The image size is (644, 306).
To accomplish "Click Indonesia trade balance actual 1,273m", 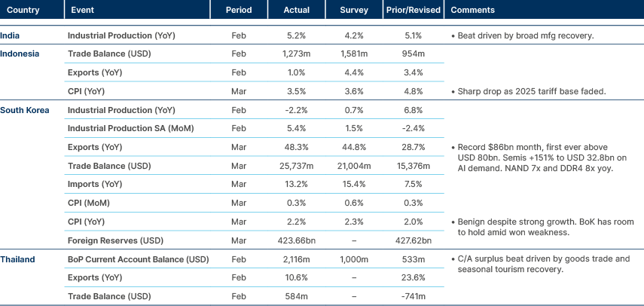I will coord(297,54).
